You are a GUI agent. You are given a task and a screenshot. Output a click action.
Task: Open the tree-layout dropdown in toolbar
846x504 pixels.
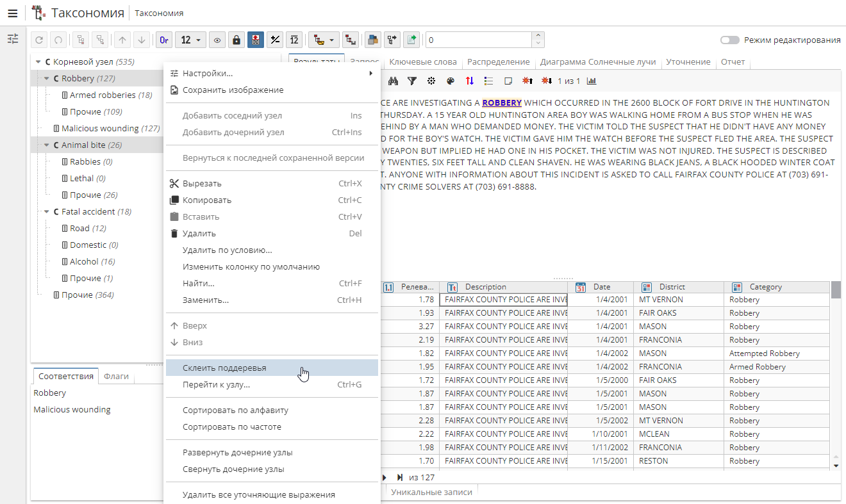(x=324, y=40)
